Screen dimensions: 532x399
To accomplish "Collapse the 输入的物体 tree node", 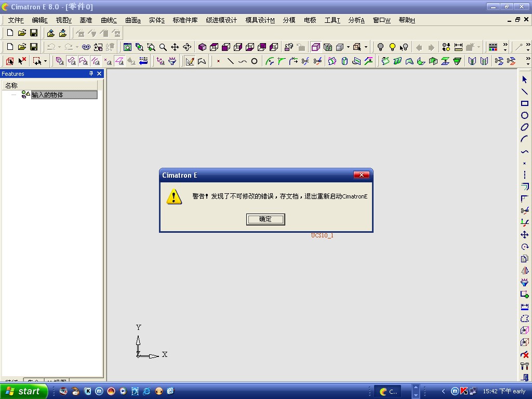I will pos(14,95).
